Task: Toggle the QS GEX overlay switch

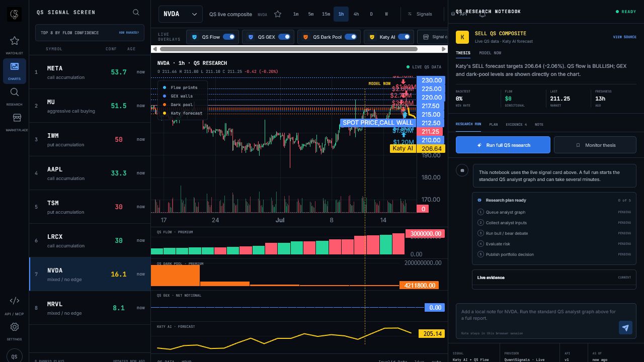Action: (x=284, y=37)
